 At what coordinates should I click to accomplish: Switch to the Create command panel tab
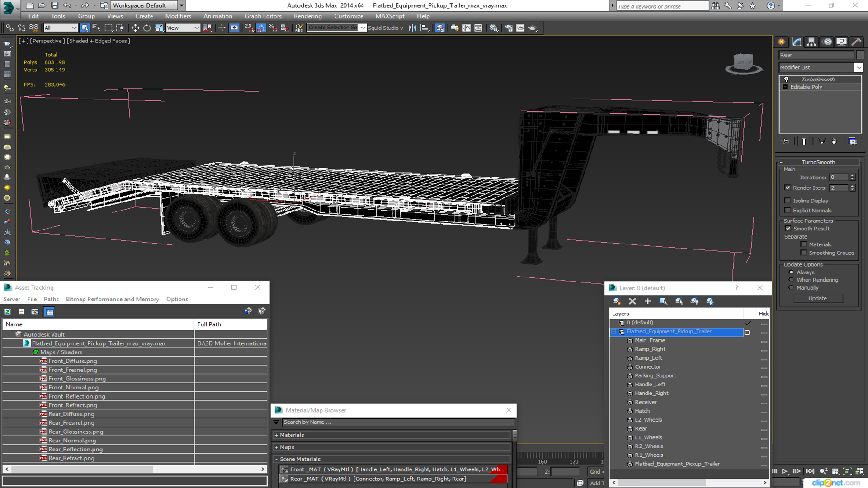click(x=782, y=42)
